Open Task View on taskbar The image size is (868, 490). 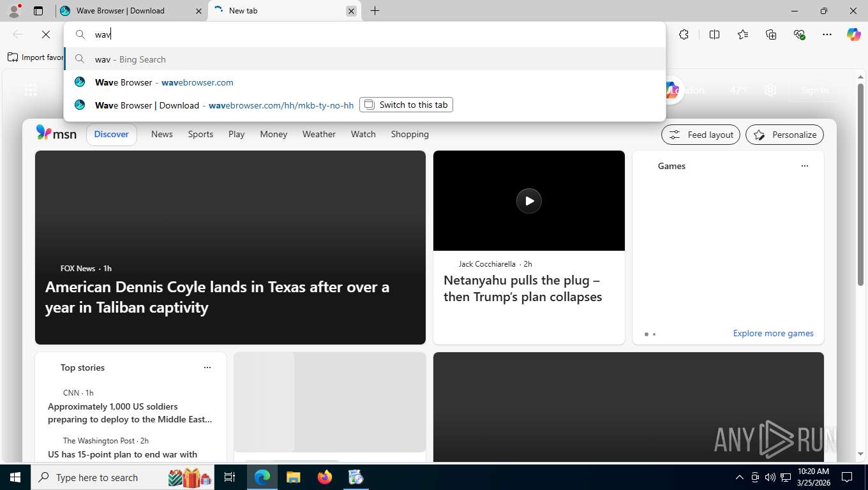click(x=230, y=477)
